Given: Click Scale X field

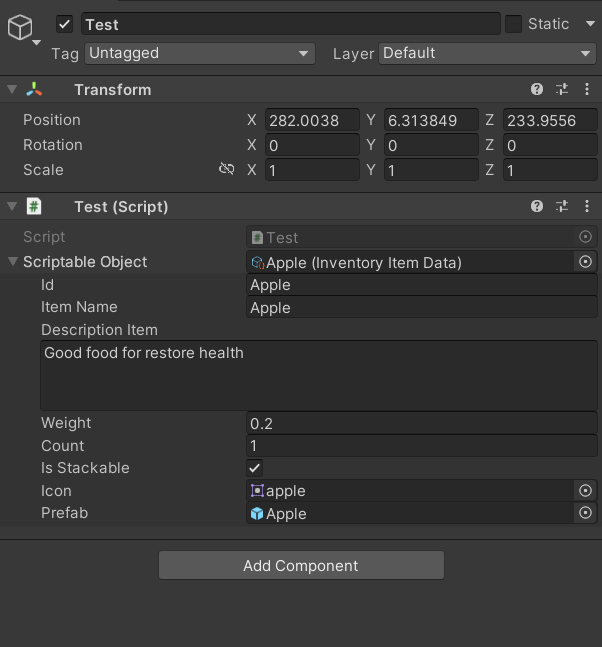Looking at the screenshot, I should [312, 170].
